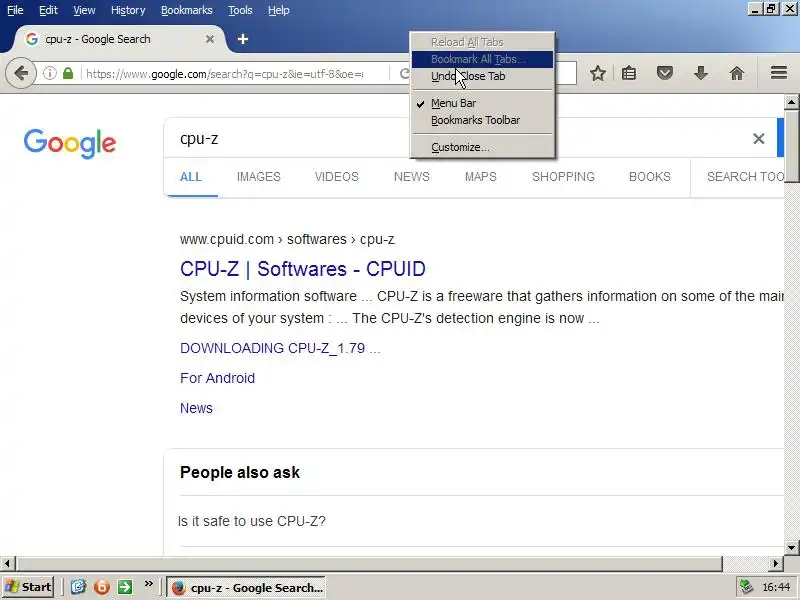This screenshot has height=600, width=800.
Task: Open CPU-Z | Softwares - CPUID result link
Action: click(303, 269)
